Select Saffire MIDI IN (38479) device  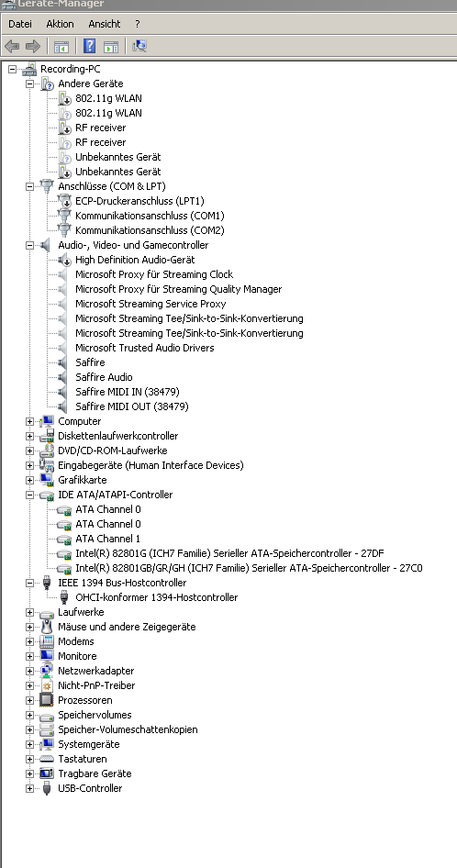point(128,392)
